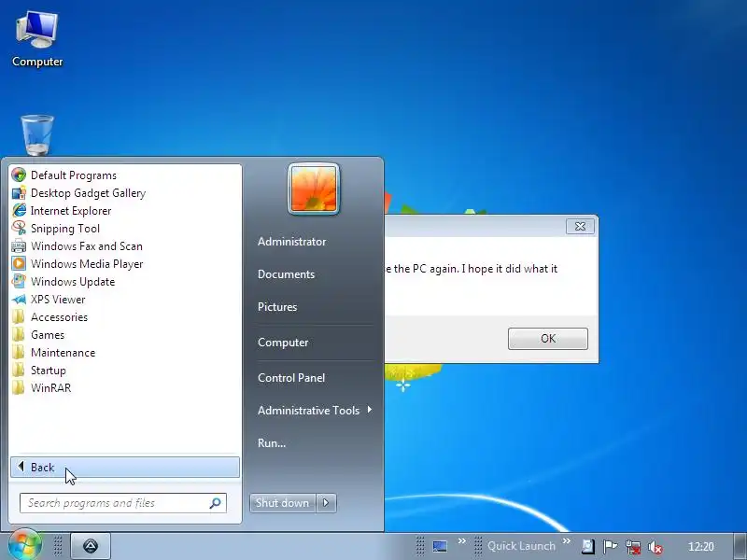Select the Recycle Bin desktop icon
Image resolution: width=747 pixels, height=560 pixels.
tap(37, 135)
